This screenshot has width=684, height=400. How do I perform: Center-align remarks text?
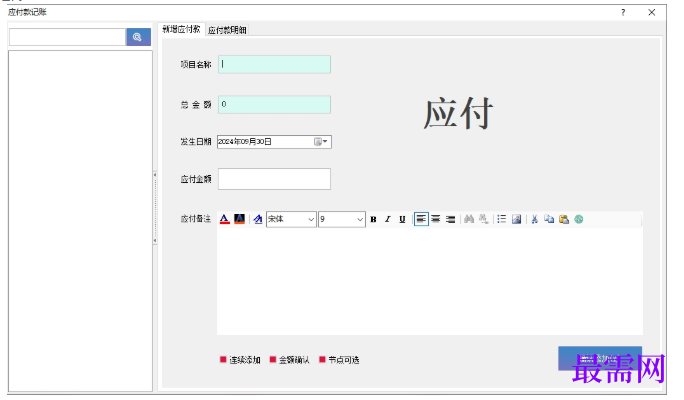(x=436, y=219)
